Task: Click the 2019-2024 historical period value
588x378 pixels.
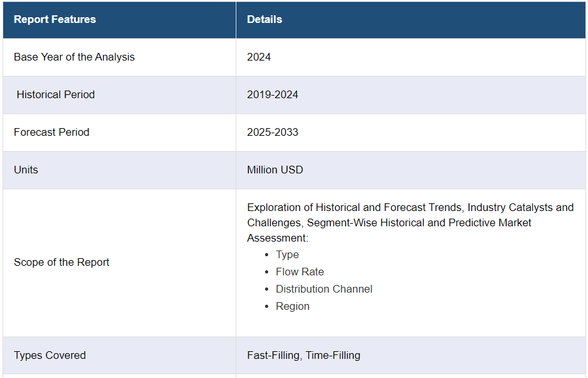Action: [273, 95]
